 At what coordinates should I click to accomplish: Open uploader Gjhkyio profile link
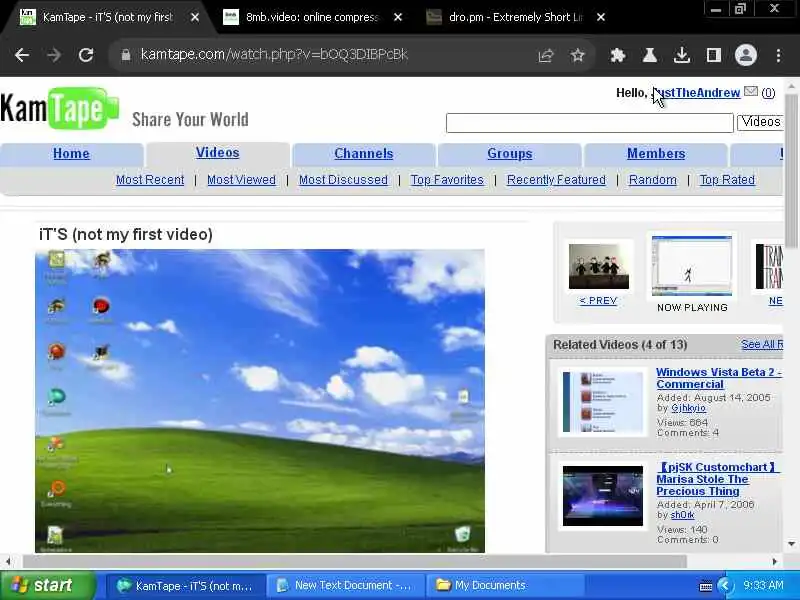click(688, 408)
